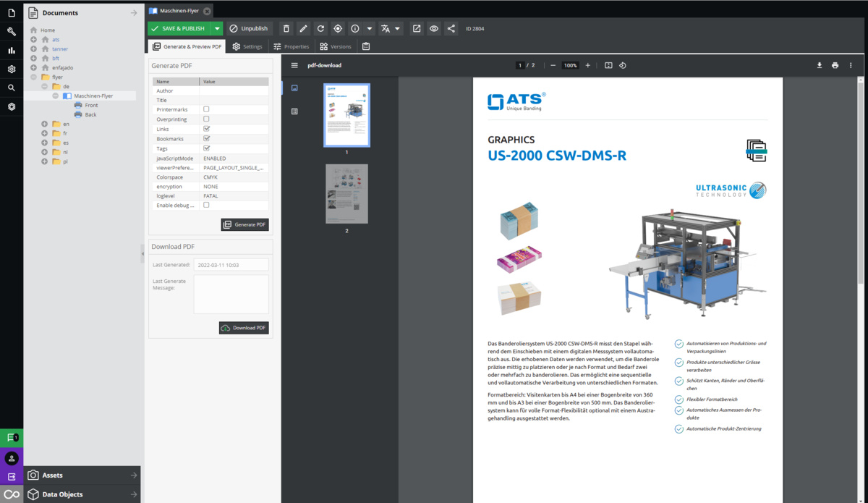
Task: Enable the Printermarks checkbox
Action: [x=206, y=109]
